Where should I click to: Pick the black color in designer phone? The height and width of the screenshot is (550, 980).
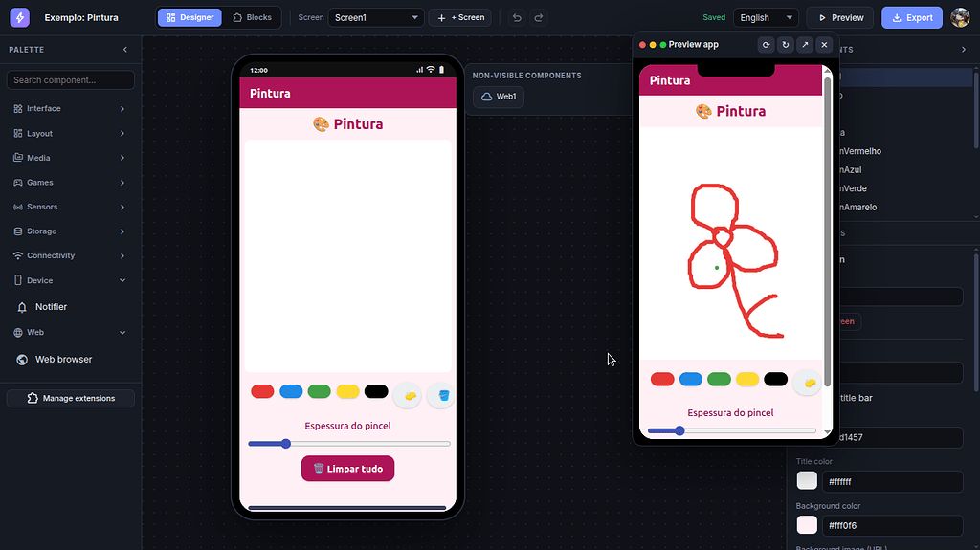376,391
